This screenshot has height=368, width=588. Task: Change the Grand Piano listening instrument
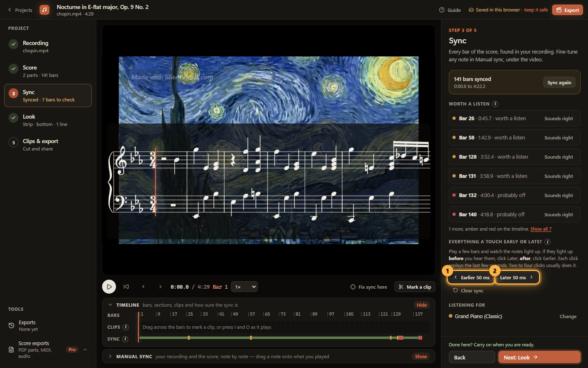click(568, 316)
